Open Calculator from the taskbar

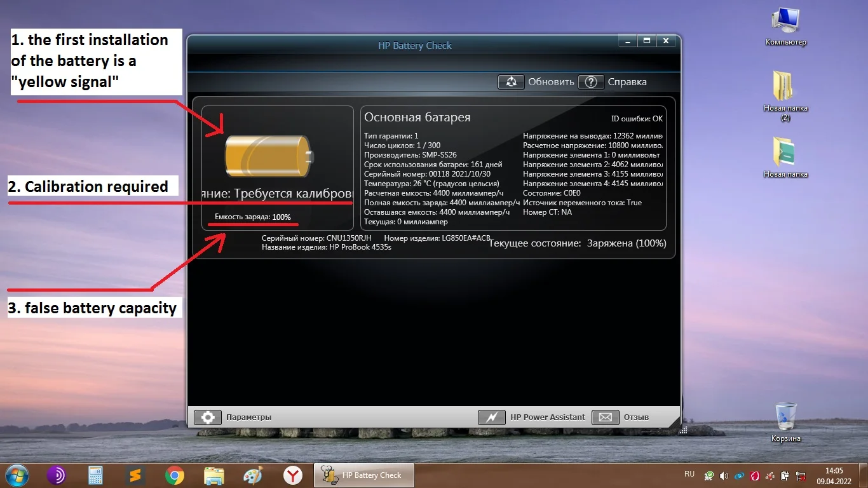pos(96,475)
